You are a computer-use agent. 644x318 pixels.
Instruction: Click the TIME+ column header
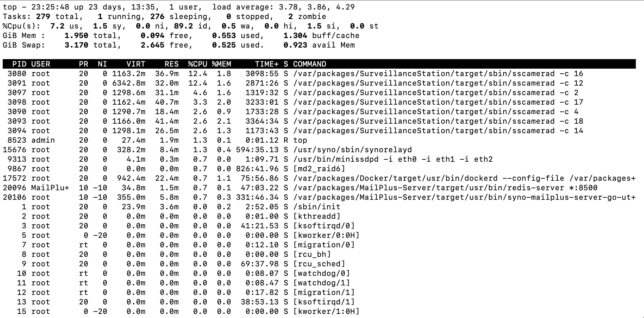(267, 64)
